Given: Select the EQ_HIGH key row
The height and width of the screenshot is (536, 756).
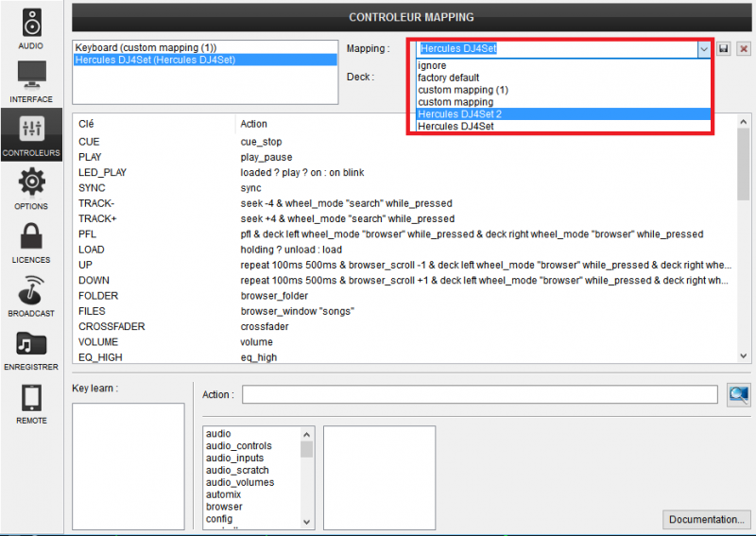Looking at the screenshot, I should click(x=405, y=357).
